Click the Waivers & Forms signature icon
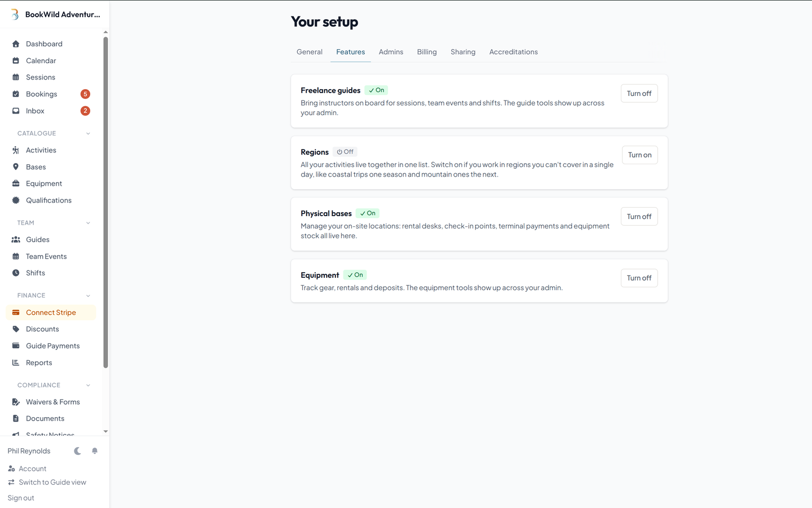The image size is (812, 508). pos(16,402)
